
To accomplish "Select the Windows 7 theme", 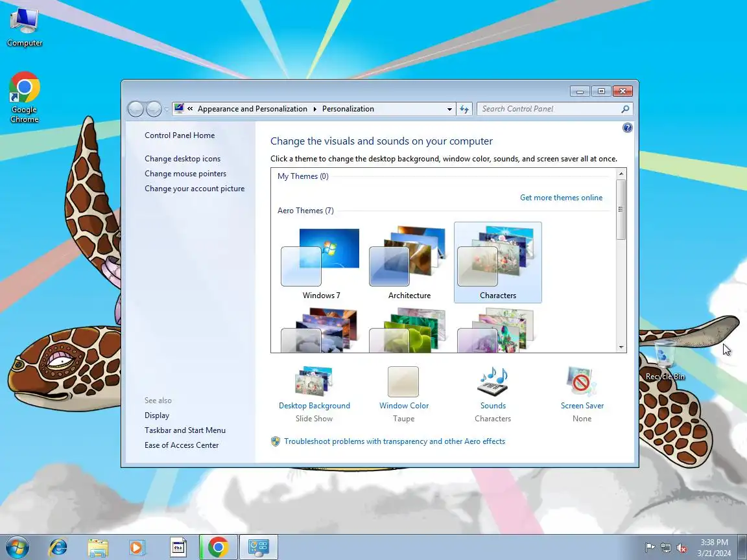I will [322, 263].
